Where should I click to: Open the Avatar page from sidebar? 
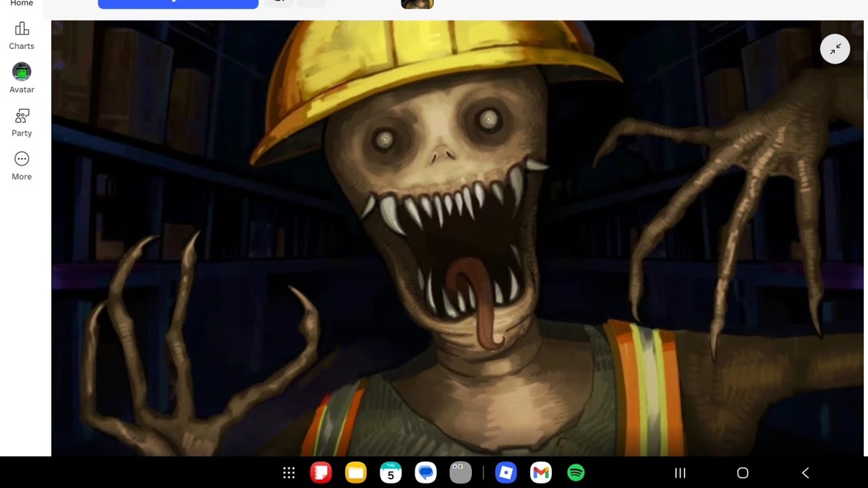22,79
